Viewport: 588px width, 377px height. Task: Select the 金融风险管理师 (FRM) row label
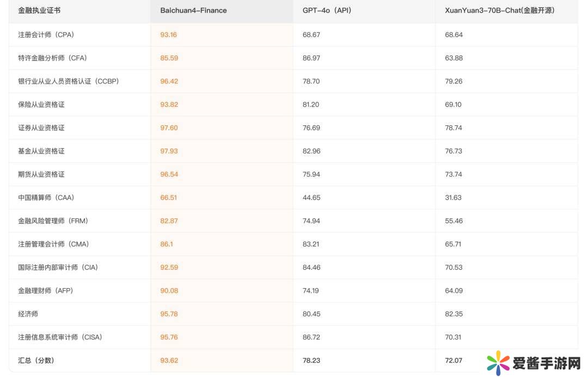(x=53, y=221)
